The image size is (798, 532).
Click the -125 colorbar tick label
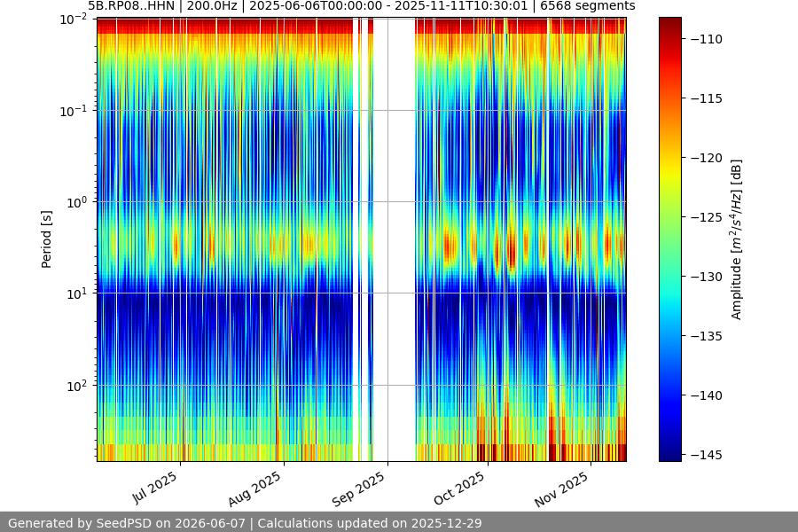(707, 217)
